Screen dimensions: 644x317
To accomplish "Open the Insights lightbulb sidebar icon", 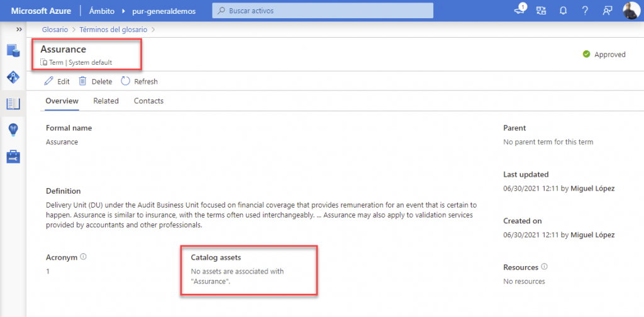I will click(13, 130).
